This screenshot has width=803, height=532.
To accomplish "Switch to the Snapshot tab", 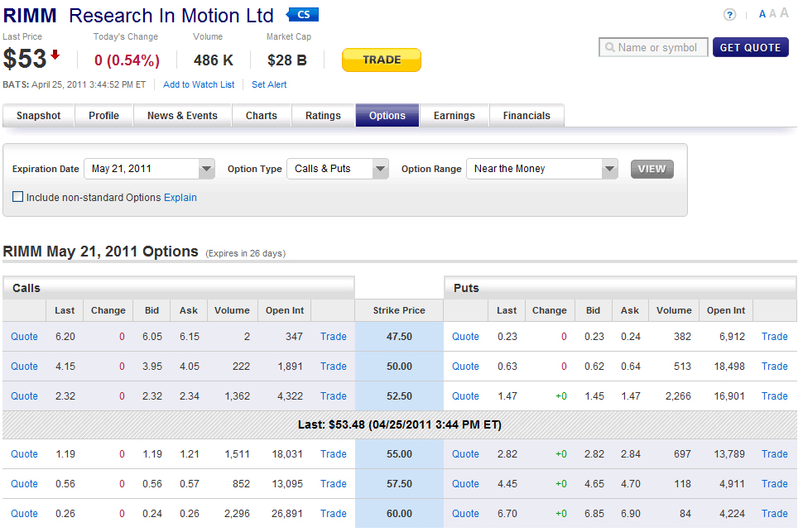I will click(38, 115).
